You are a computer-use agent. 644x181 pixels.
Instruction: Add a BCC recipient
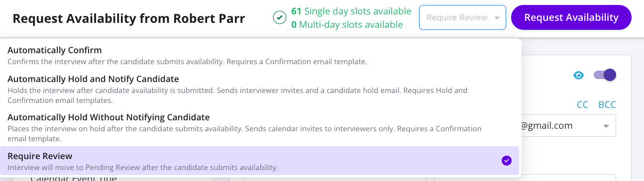pyautogui.click(x=607, y=104)
